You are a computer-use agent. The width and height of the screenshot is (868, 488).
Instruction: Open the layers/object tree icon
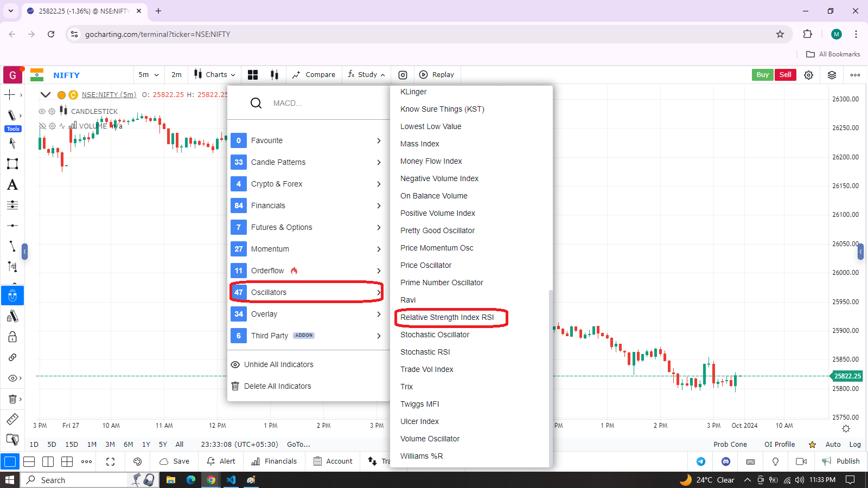point(832,75)
